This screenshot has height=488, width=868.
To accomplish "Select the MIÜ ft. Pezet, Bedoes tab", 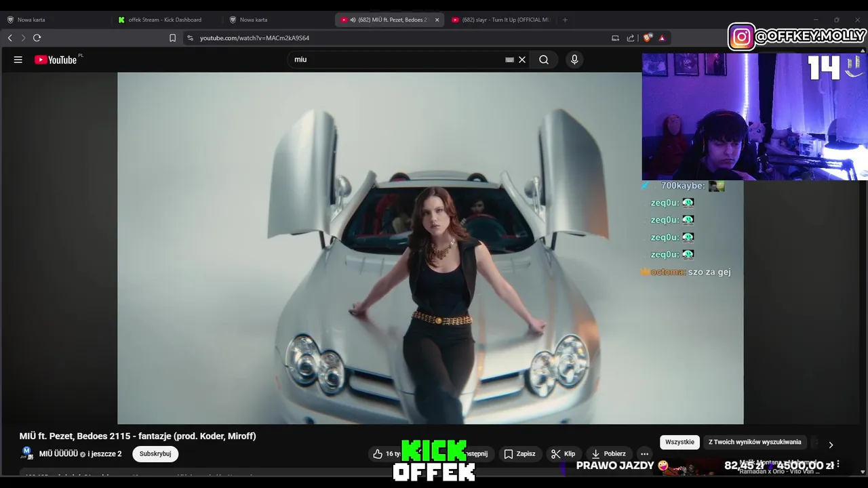I will (x=390, y=20).
